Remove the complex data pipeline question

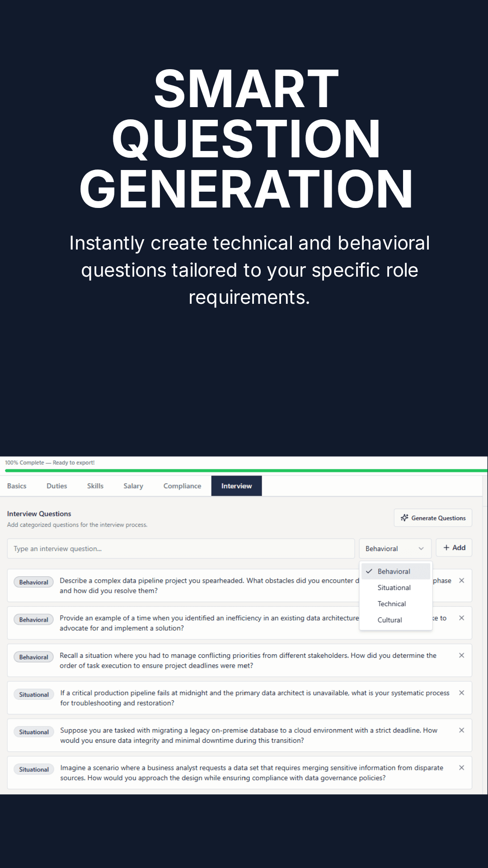(x=461, y=580)
